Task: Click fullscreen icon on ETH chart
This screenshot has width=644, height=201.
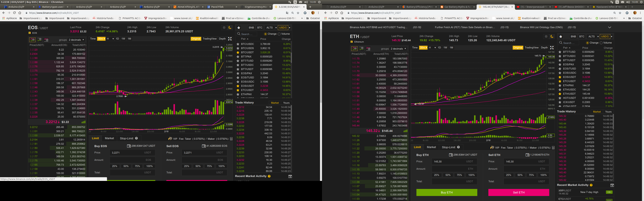Action: tap(552, 48)
